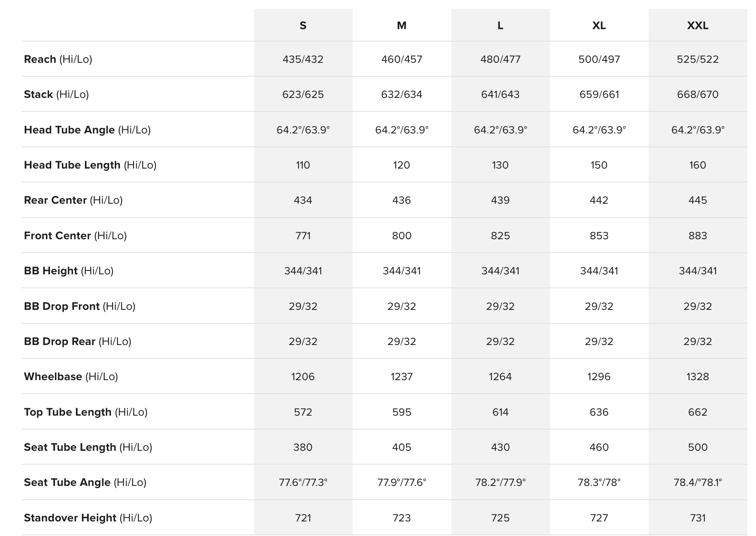Image resolution: width=756 pixels, height=536 pixels.
Task: Click the Standover Height row label
Action: tap(88, 518)
